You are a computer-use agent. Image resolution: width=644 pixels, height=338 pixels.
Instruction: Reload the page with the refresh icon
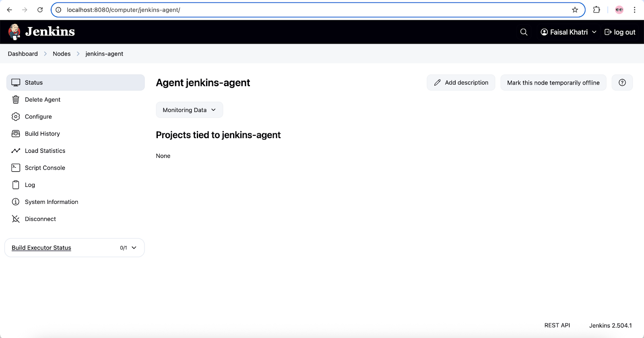[x=40, y=10]
